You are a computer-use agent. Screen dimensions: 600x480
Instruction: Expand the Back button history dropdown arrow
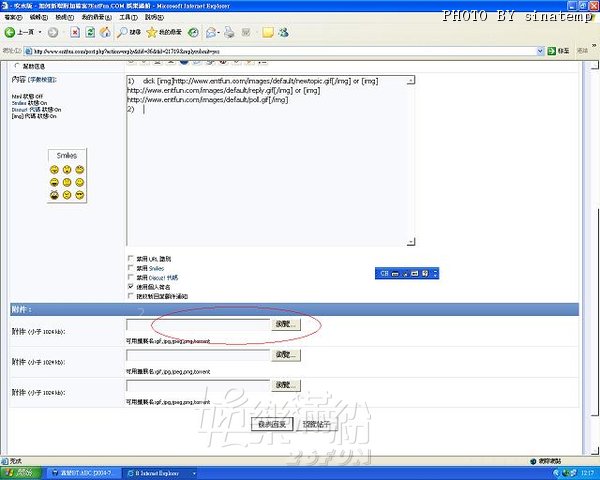[x=38, y=33]
